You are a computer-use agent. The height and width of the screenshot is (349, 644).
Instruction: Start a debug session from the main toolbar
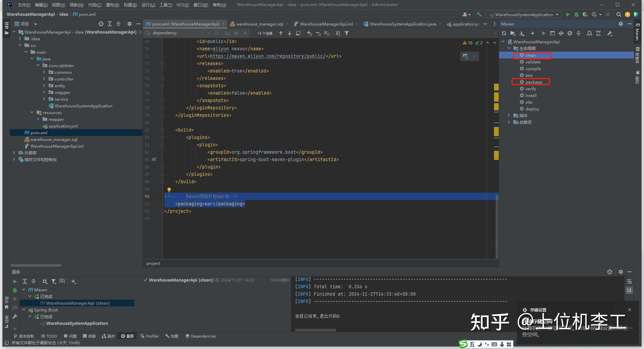pyautogui.click(x=576, y=14)
